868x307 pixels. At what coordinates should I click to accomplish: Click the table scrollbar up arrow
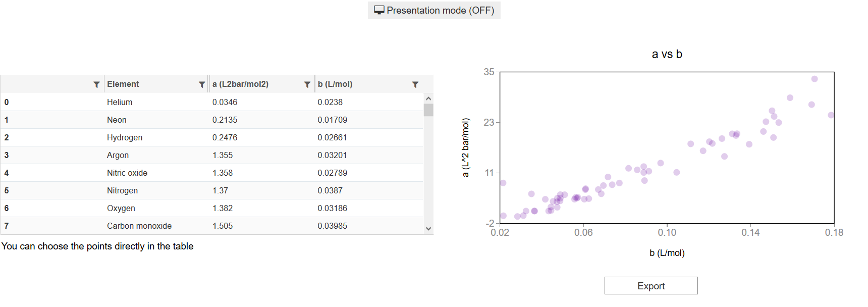pyautogui.click(x=428, y=98)
